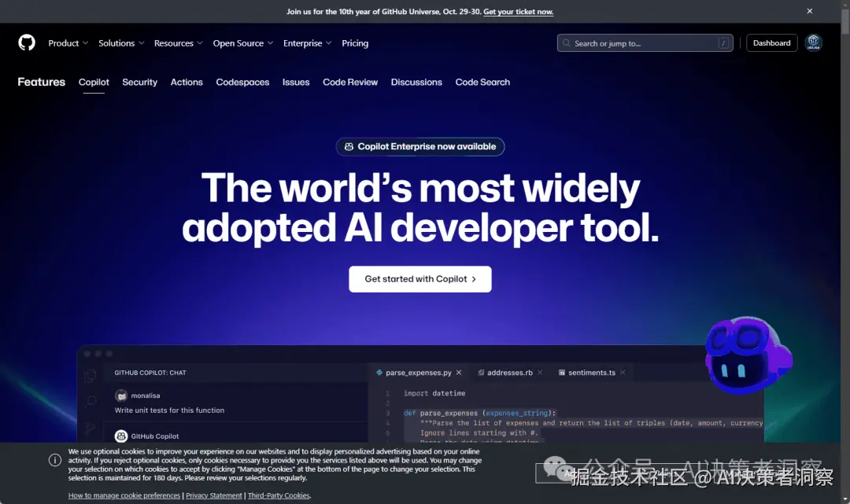The height and width of the screenshot is (504, 850).
Task: Open the user avatar menu
Action: point(813,42)
